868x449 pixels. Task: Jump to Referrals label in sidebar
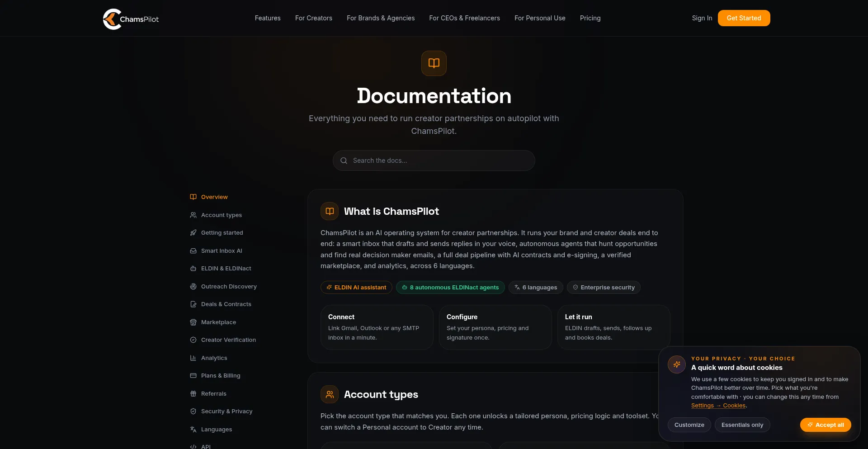[x=213, y=393]
